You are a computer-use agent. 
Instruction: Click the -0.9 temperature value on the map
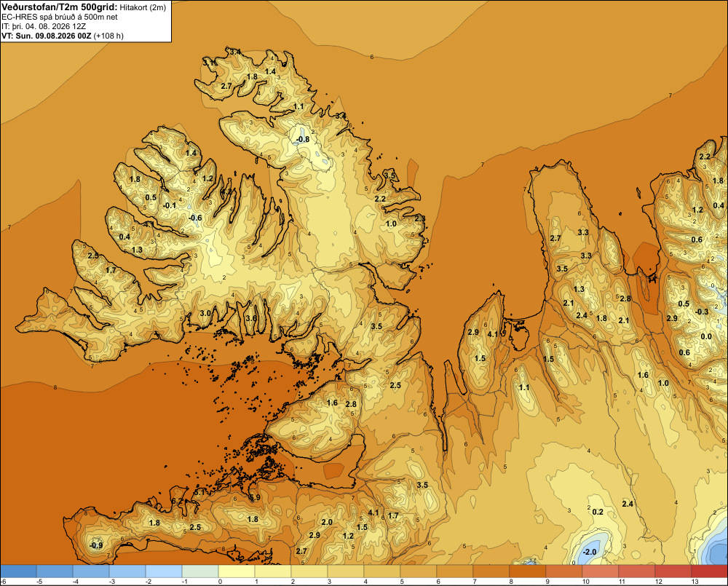click(96, 545)
